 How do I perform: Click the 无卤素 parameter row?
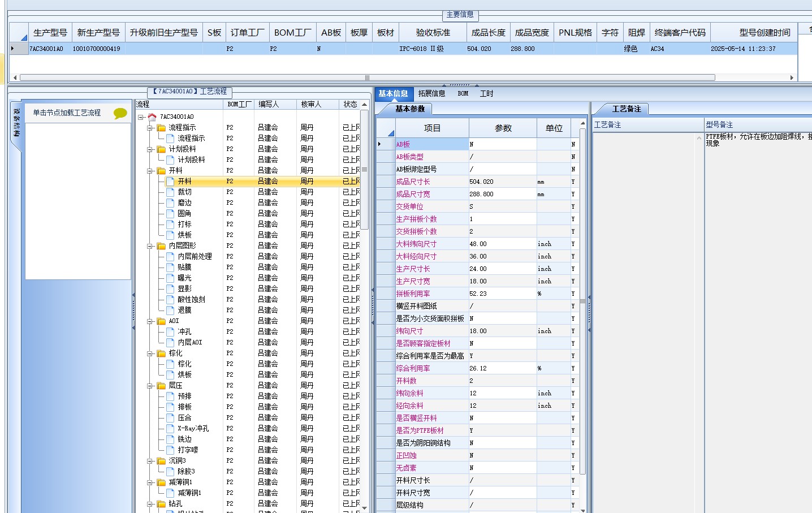point(479,468)
